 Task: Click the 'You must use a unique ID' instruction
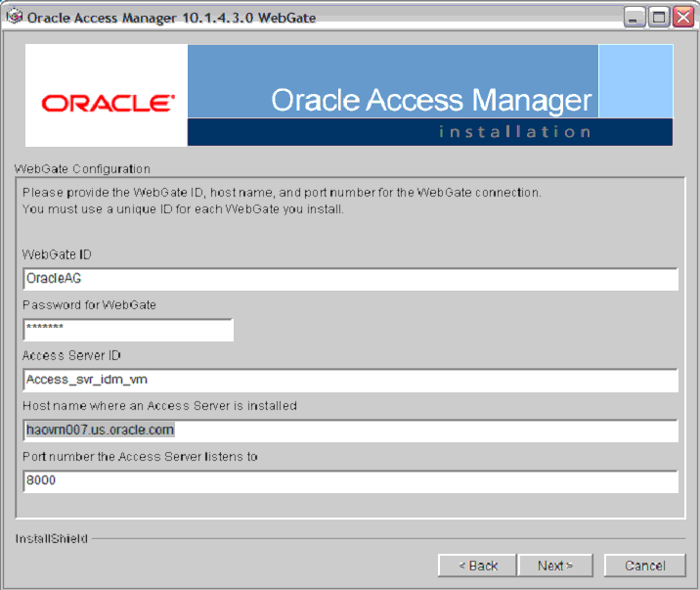coord(183,209)
